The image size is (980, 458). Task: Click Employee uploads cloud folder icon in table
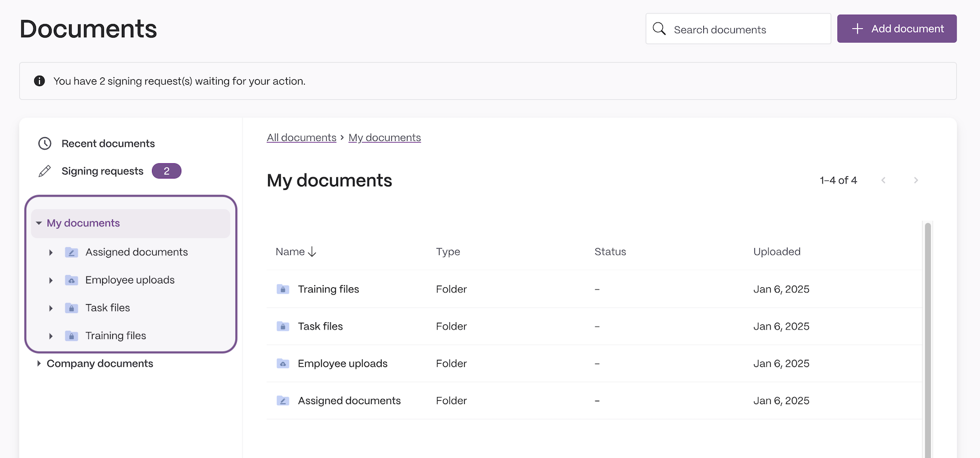283,364
